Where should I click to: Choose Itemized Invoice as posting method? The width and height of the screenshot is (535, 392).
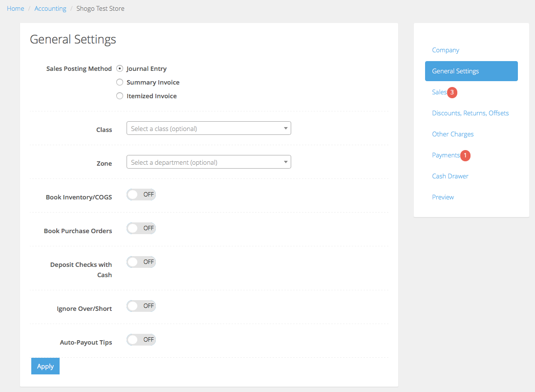pyautogui.click(x=120, y=96)
